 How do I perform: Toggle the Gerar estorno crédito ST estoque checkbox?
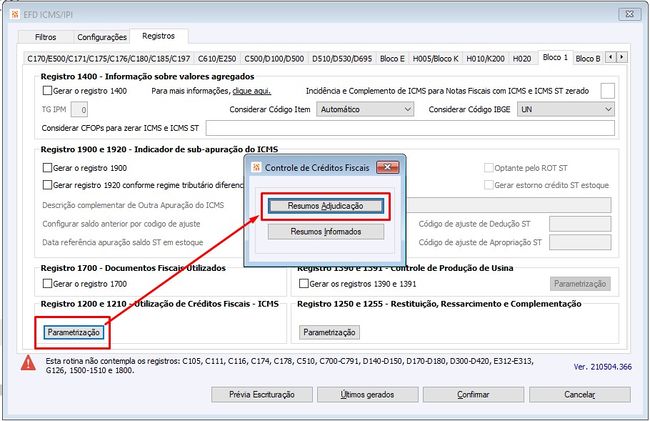tap(489, 185)
